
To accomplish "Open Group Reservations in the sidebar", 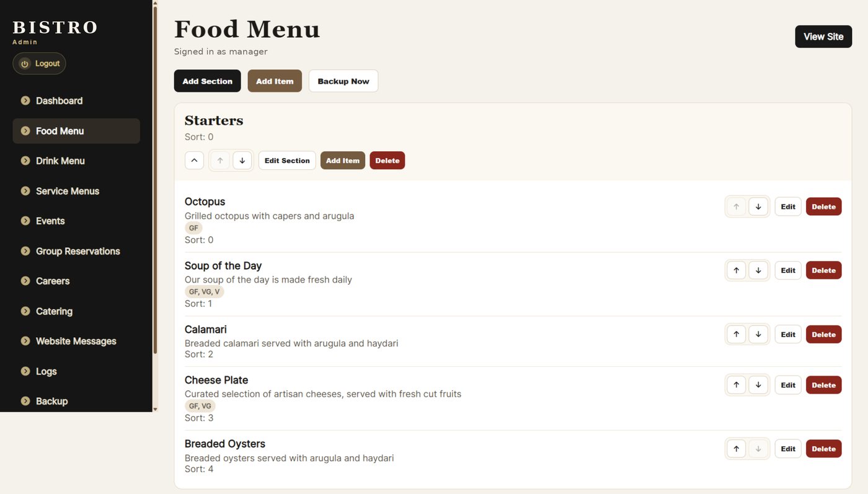I will coord(76,251).
